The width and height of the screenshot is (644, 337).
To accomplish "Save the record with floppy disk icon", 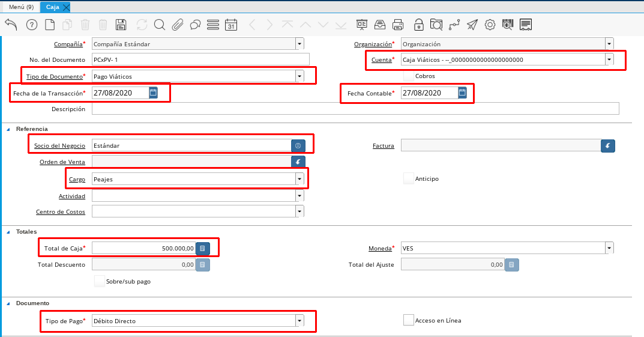I will click(121, 25).
